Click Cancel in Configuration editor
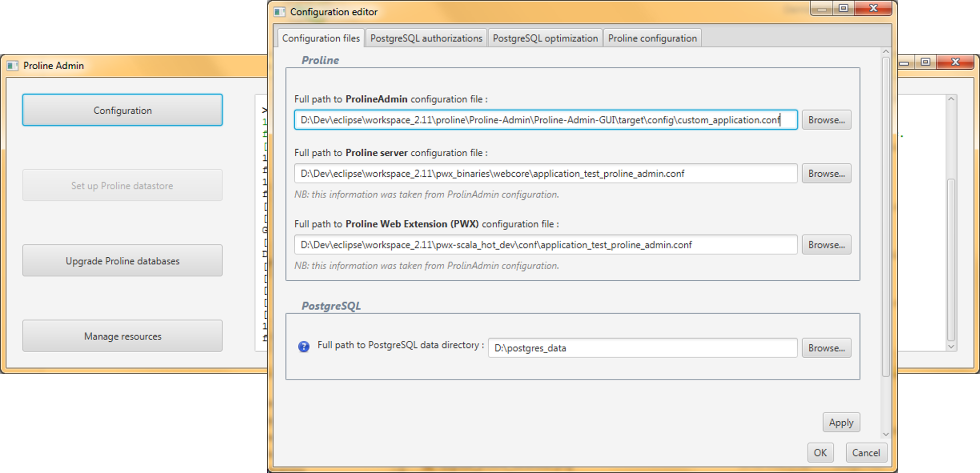Screen dimensions: 980x473 coord(866,453)
